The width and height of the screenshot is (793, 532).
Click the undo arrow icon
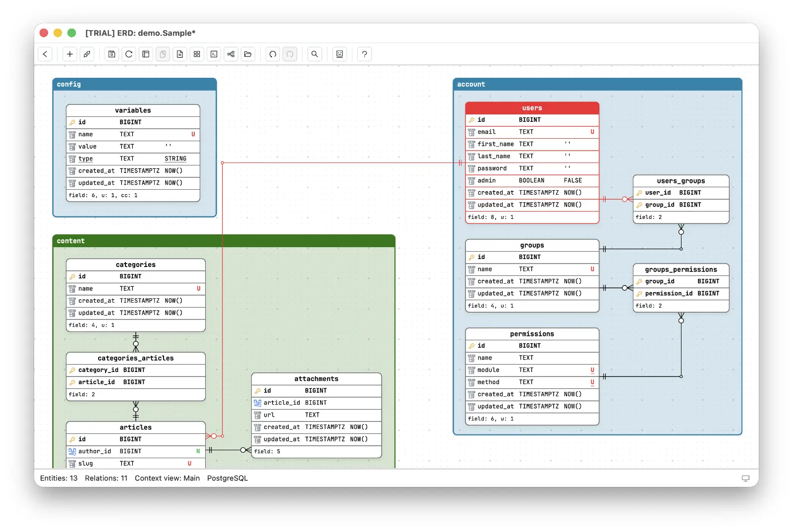[x=273, y=54]
